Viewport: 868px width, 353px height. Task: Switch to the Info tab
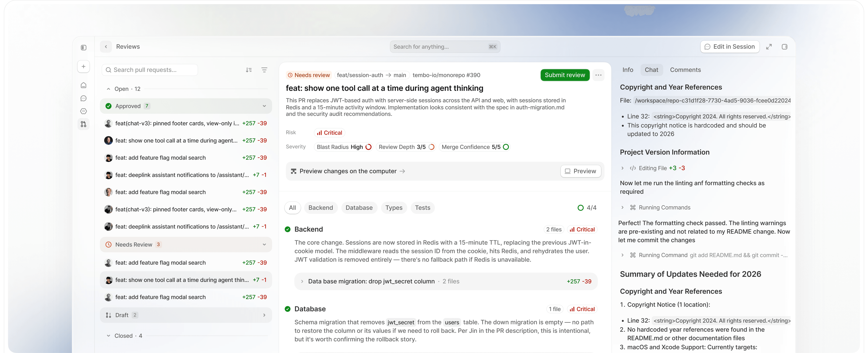628,70
